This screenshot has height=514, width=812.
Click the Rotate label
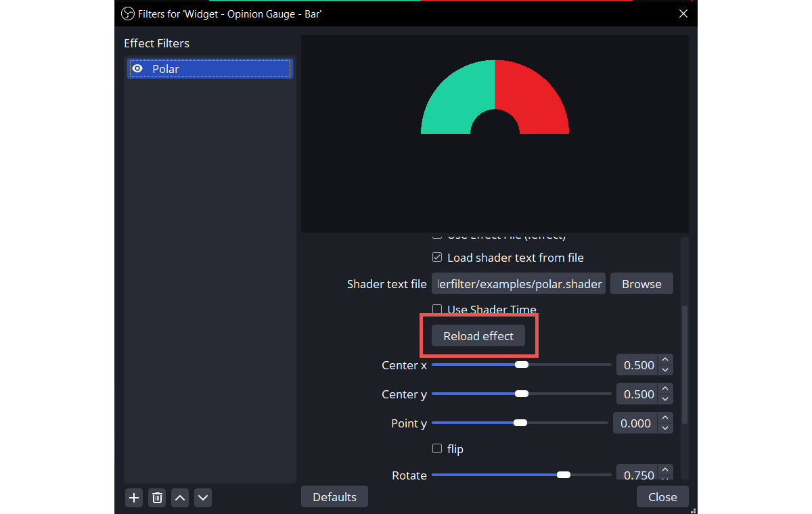click(409, 475)
